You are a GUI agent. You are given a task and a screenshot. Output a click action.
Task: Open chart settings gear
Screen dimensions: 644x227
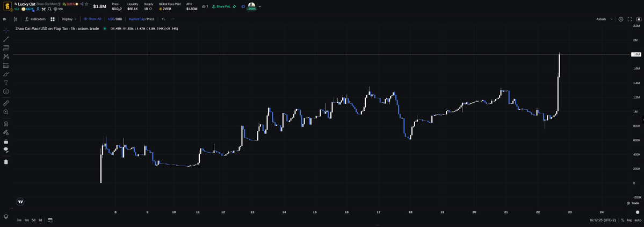point(620,19)
